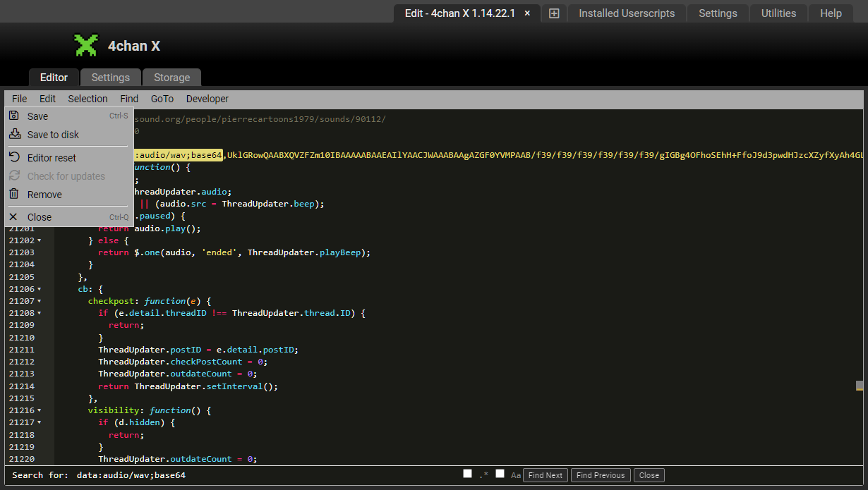Viewport: 868px width, 490px height.
Task: Close the Edit - 4chan X tab with its ×
Action: tap(527, 13)
